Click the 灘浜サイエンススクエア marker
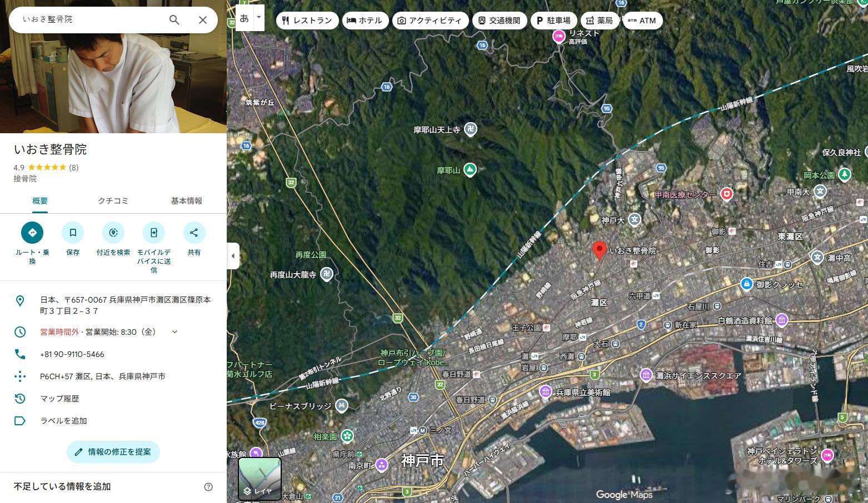Image resolution: width=868 pixels, height=503 pixels. coord(646,375)
